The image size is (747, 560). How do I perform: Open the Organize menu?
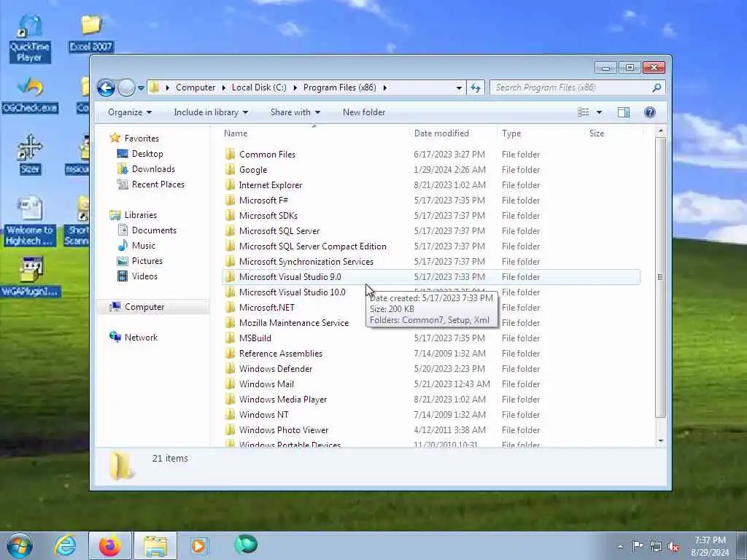(x=130, y=112)
